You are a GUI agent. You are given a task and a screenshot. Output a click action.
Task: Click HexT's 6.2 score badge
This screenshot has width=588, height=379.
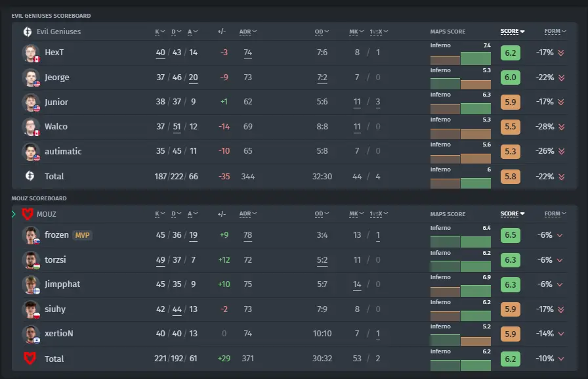pyautogui.click(x=511, y=53)
